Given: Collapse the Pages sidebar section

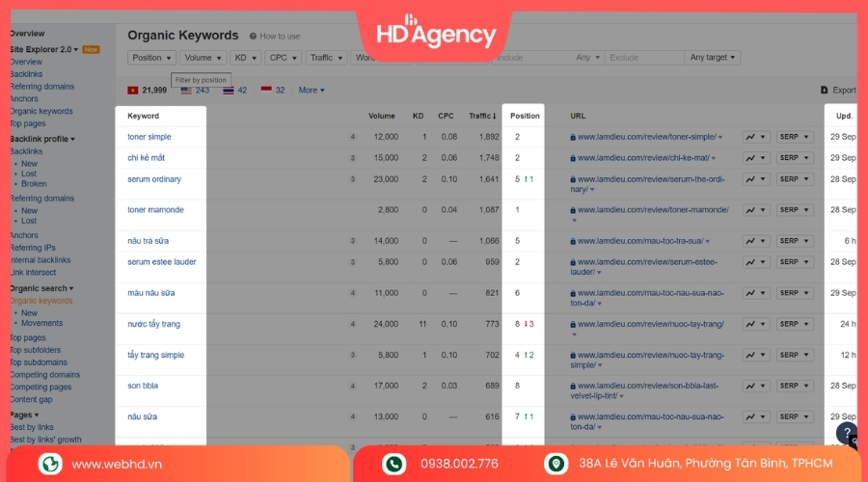Looking at the screenshot, I should point(24,415).
